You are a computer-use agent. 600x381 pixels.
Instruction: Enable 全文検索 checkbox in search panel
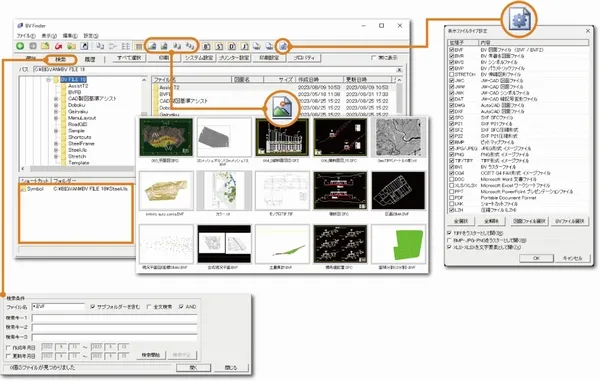point(149,307)
